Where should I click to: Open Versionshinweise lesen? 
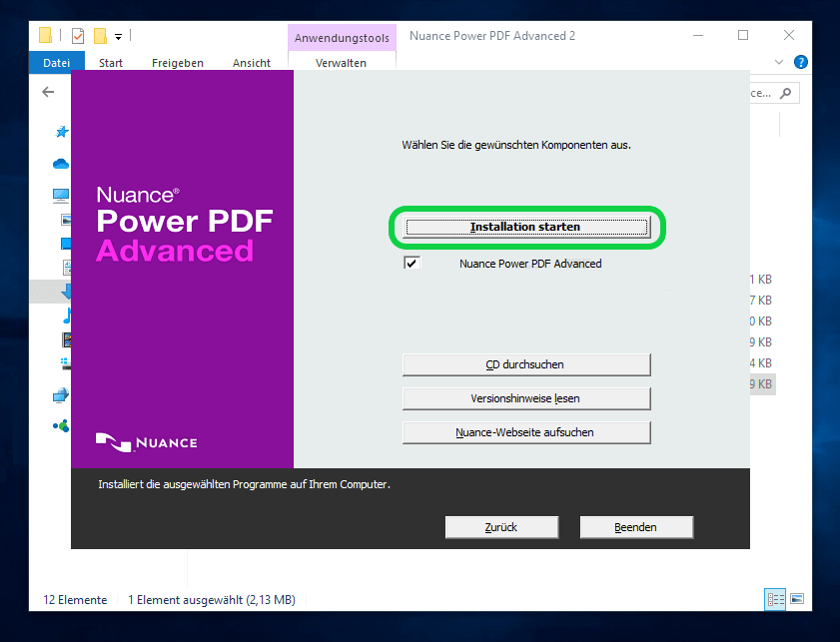526,398
